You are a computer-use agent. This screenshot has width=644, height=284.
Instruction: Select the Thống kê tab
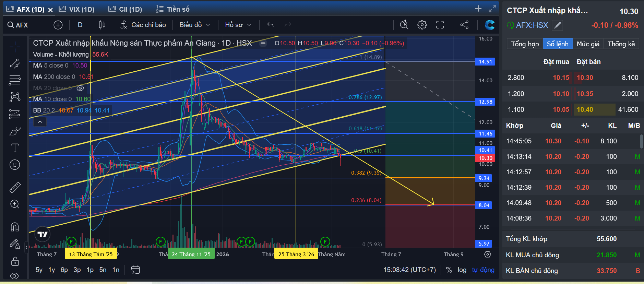tap(621, 44)
